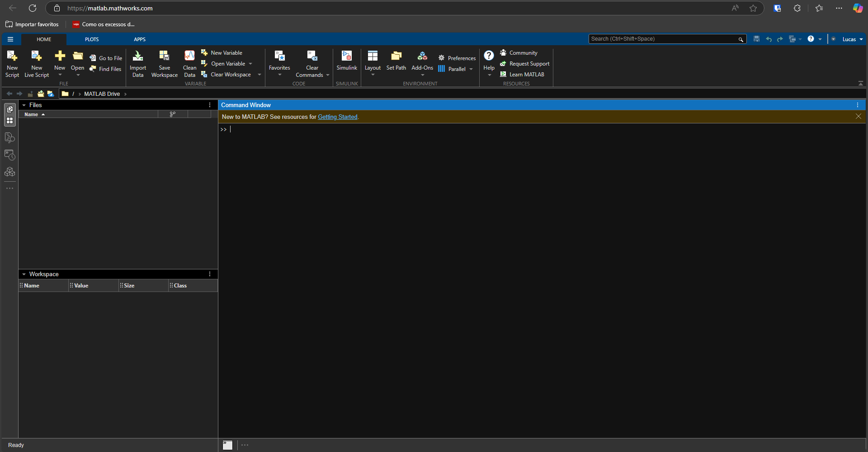
Task: Switch to the HOME tab
Action: coord(44,39)
